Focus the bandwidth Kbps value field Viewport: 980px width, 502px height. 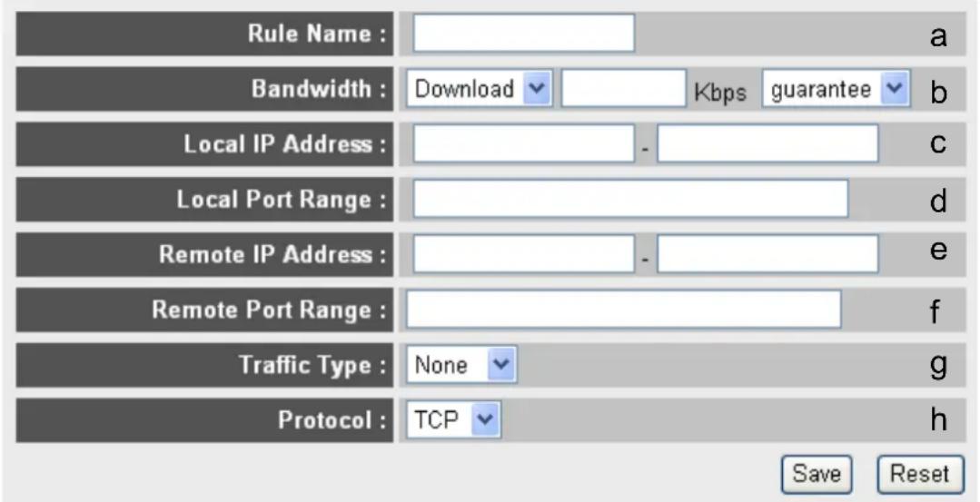coord(623,89)
